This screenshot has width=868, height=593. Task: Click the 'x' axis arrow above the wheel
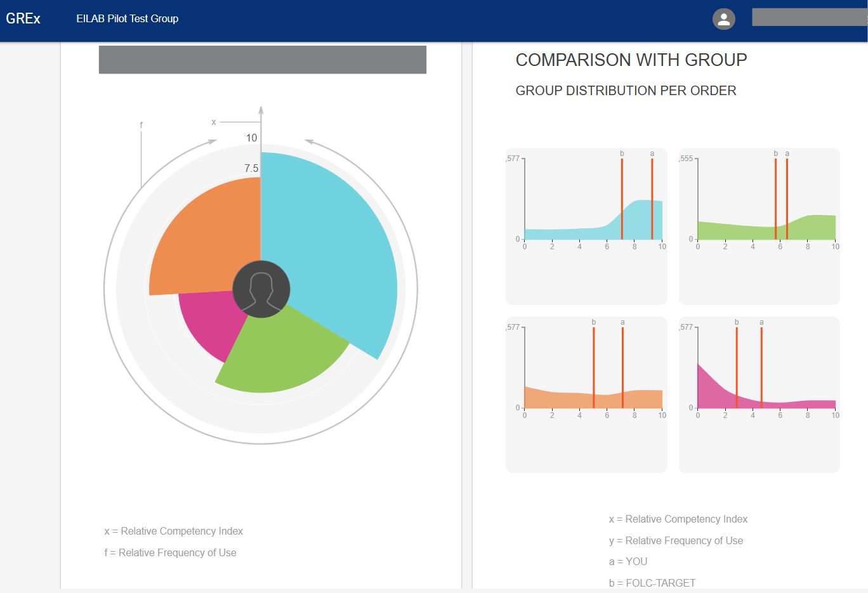point(214,121)
